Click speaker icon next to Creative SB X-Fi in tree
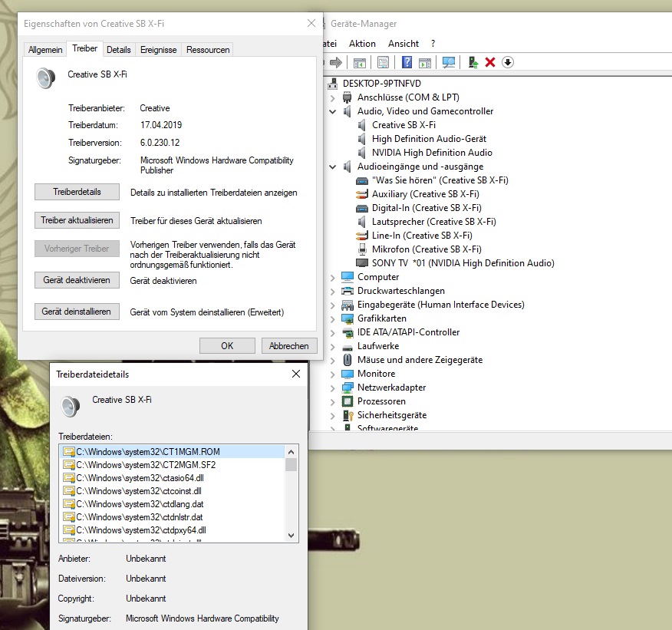The width and height of the screenshot is (672, 630). (x=362, y=125)
